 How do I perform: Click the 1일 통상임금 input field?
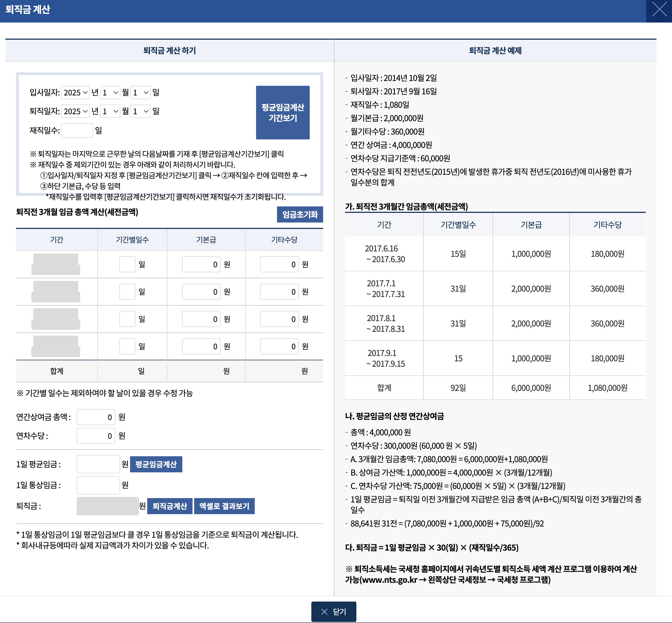point(98,485)
